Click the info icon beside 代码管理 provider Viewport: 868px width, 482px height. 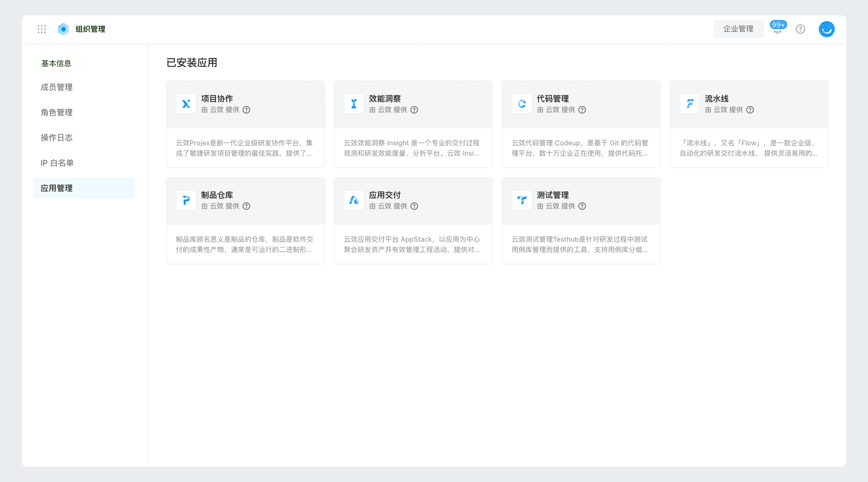pos(582,110)
